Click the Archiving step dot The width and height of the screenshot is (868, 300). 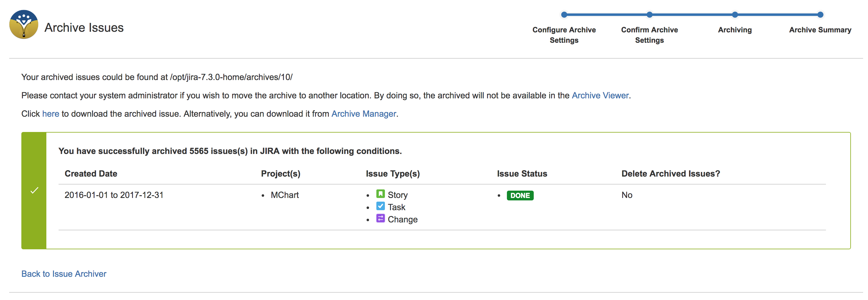point(734,14)
